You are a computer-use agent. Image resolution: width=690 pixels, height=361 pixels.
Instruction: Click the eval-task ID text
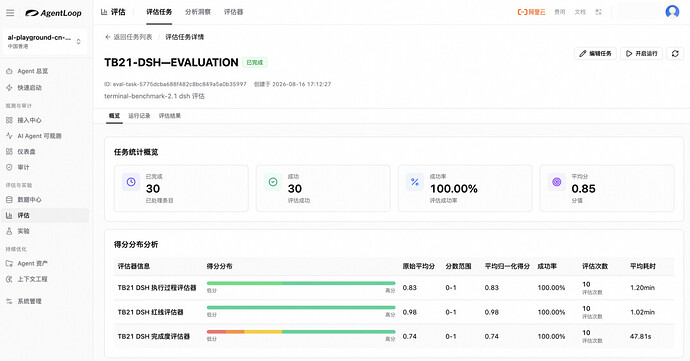click(x=175, y=84)
